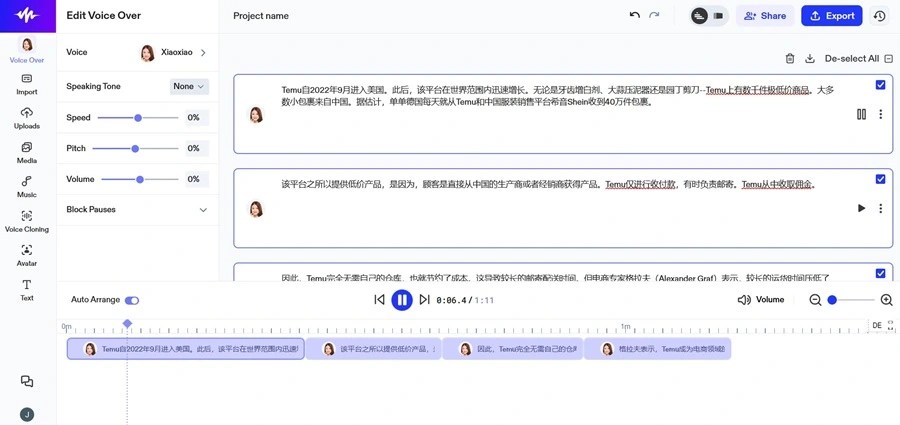The image size is (900, 425).
Task: Click the Edit Voice Over heading
Action: [x=103, y=16]
